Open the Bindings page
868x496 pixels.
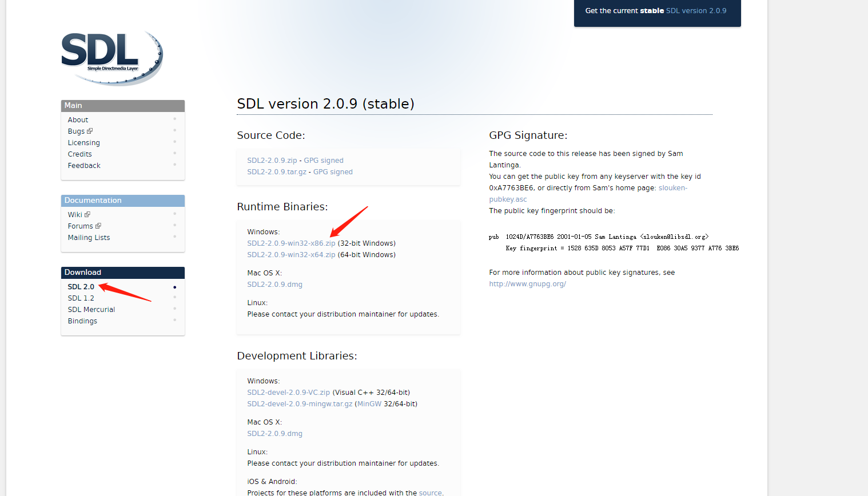(x=82, y=321)
